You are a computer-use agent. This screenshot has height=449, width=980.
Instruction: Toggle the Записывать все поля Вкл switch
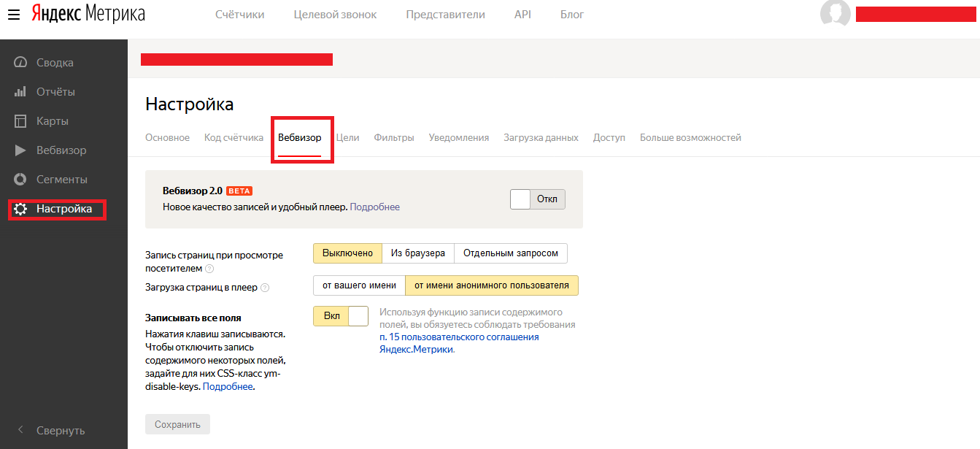click(x=341, y=316)
